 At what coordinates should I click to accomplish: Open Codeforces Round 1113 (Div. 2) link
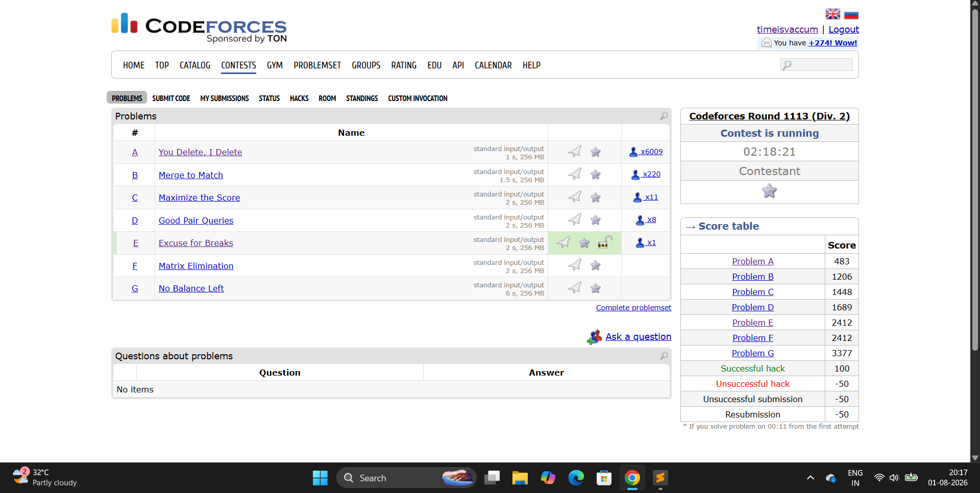[x=769, y=116]
